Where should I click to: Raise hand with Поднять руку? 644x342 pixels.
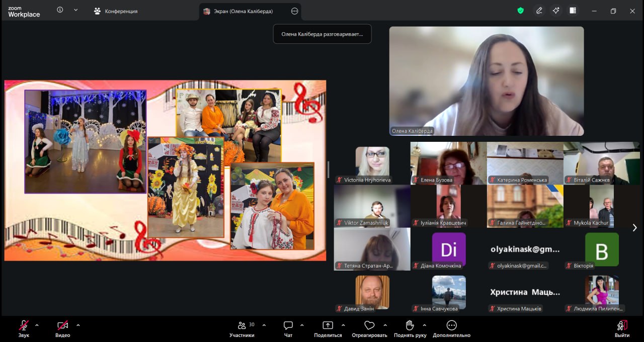click(x=410, y=329)
